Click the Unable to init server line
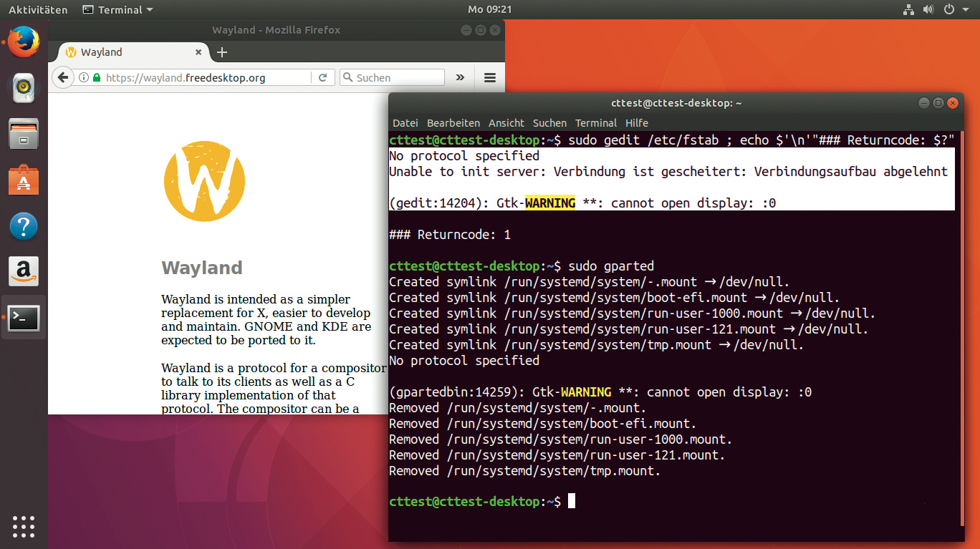This screenshot has width=980, height=549. click(668, 172)
